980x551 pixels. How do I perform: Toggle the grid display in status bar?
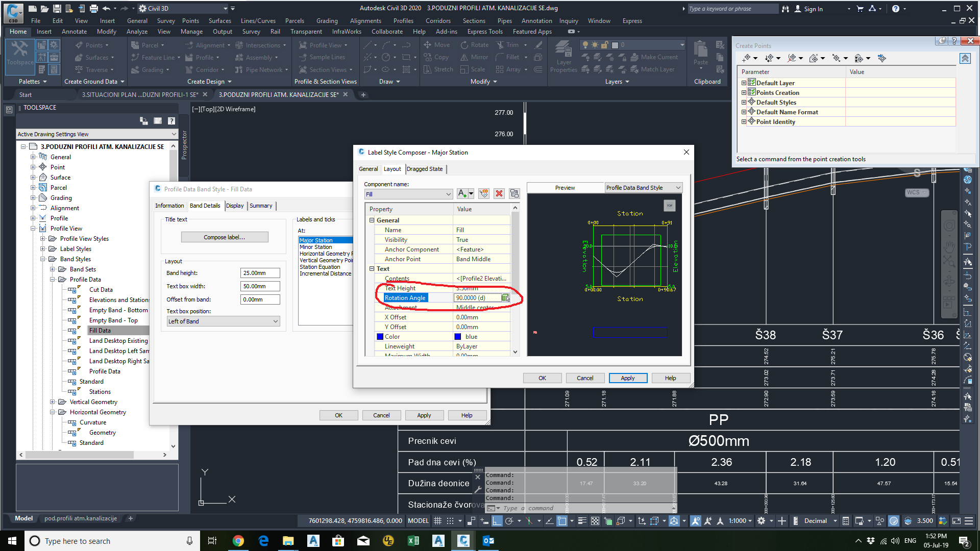(438, 521)
